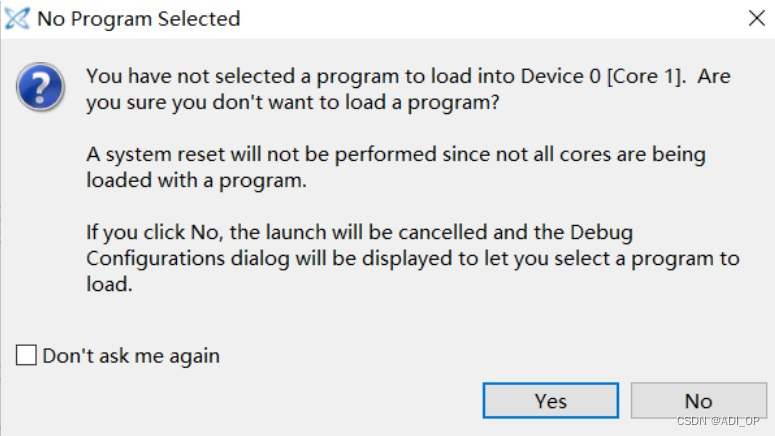Cancel the launch with the No button
The image size is (775, 436).
point(698,400)
